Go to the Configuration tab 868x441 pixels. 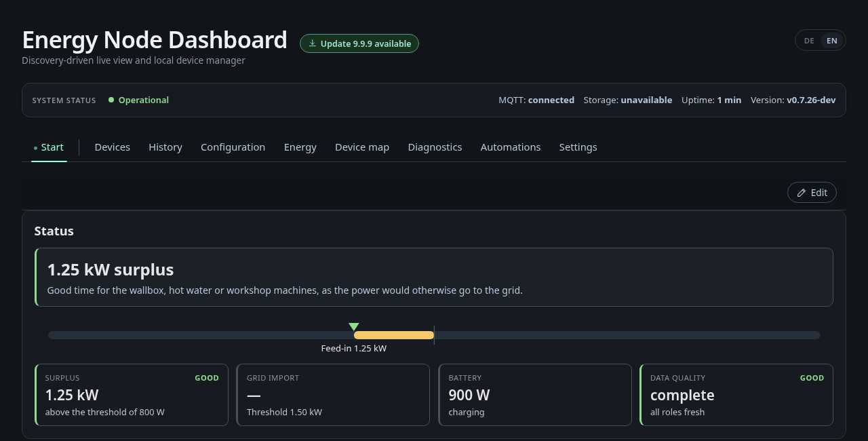(233, 147)
